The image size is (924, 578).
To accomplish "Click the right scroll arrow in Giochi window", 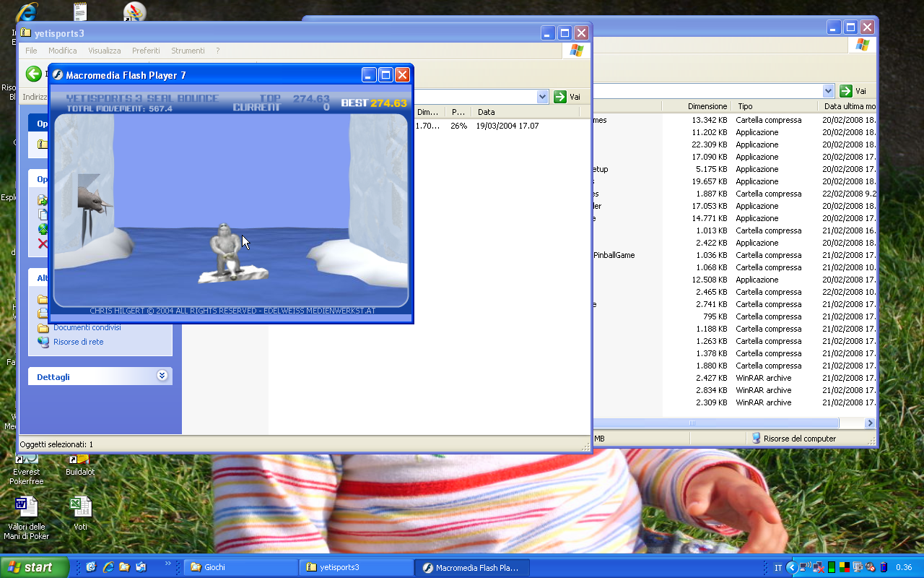I will [870, 423].
